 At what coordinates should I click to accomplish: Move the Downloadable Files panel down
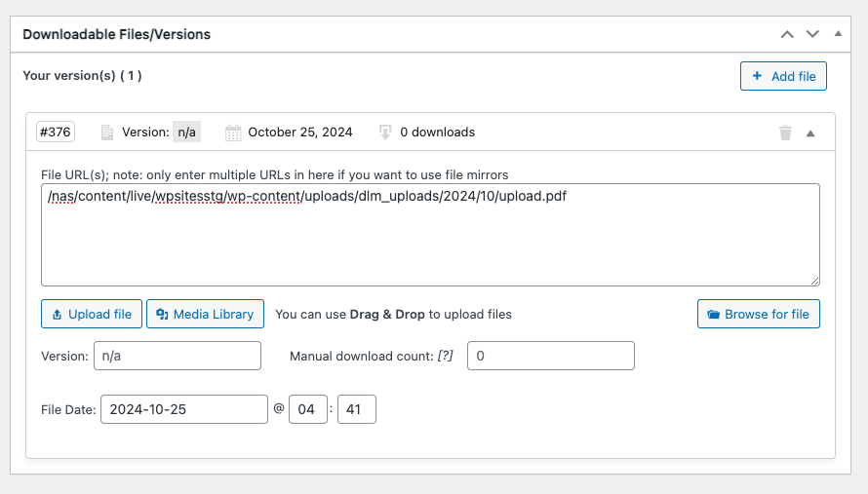point(812,34)
